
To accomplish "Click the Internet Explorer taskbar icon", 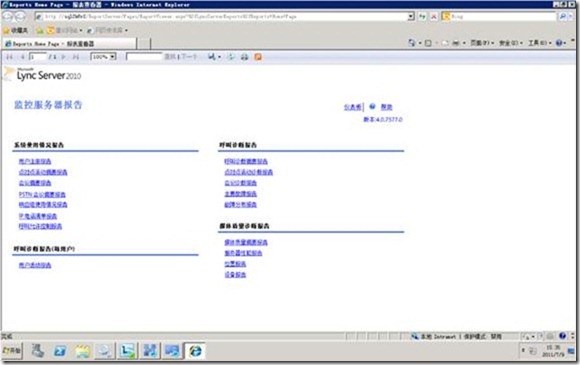I will click(195, 351).
